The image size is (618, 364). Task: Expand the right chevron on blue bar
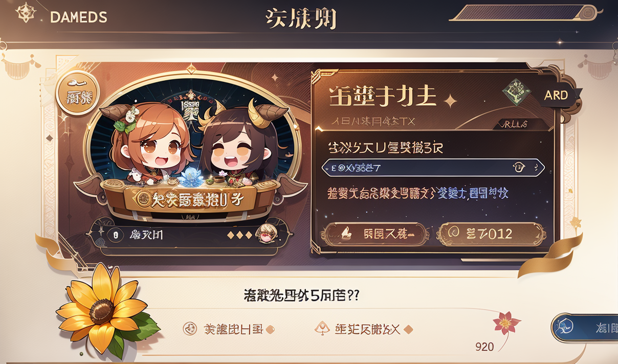(x=537, y=167)
